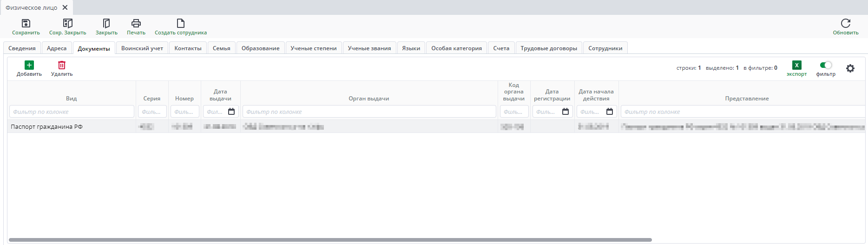The width and height of the screenshot is (868, 245).
Task: Open Print (Печать) from the toolbar
Action: point(136,24)
